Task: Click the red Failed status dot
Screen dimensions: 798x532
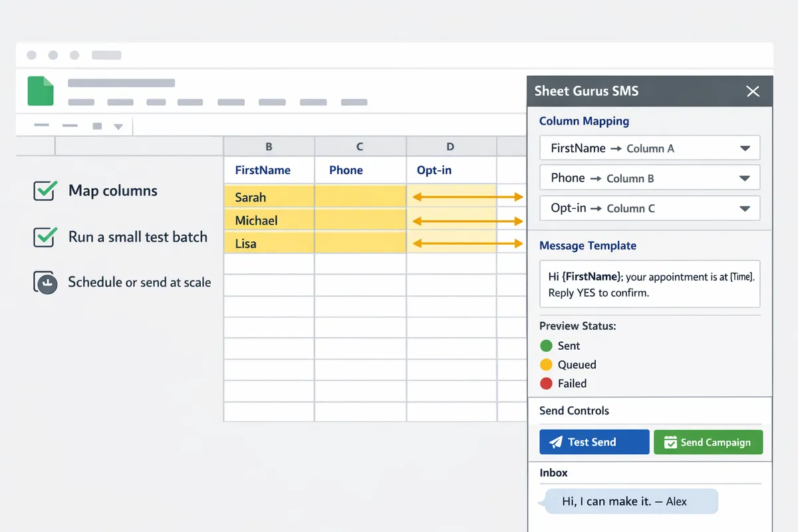Action: pyautogui.click(x=546, y=383)
